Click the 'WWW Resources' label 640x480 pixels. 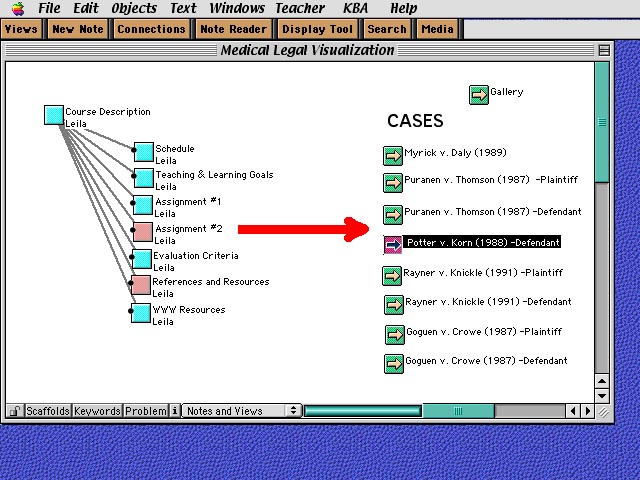pos(189,310)
